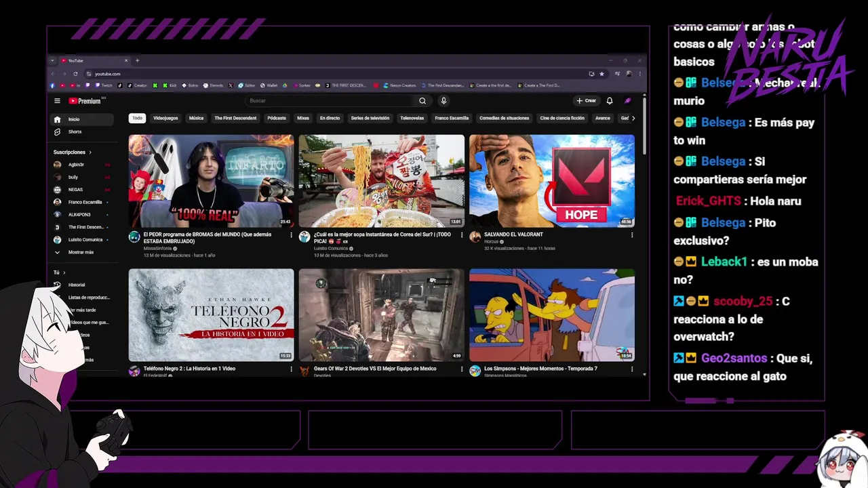Close the YouTube browser tab
Viewport: 868px width, 488px height.
point(126,60)
